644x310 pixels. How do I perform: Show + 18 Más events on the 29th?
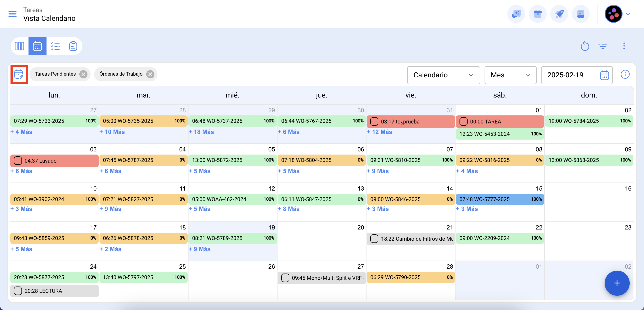[201, 132]
